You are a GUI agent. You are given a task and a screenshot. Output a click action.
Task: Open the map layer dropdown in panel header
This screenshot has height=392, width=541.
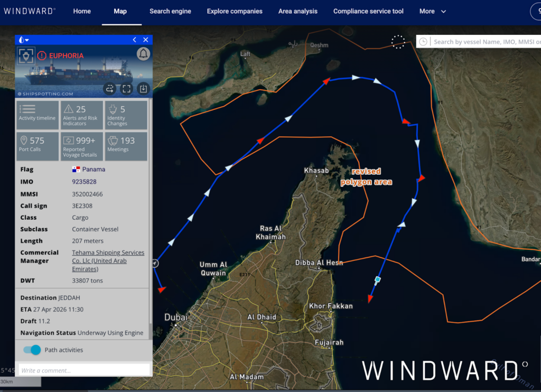(x=24, y=40)
